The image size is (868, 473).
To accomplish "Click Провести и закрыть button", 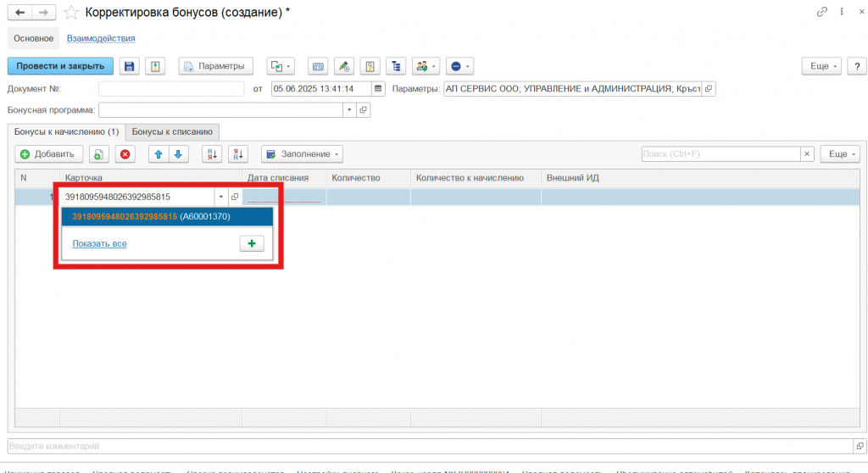I will [x=60, y=66].
